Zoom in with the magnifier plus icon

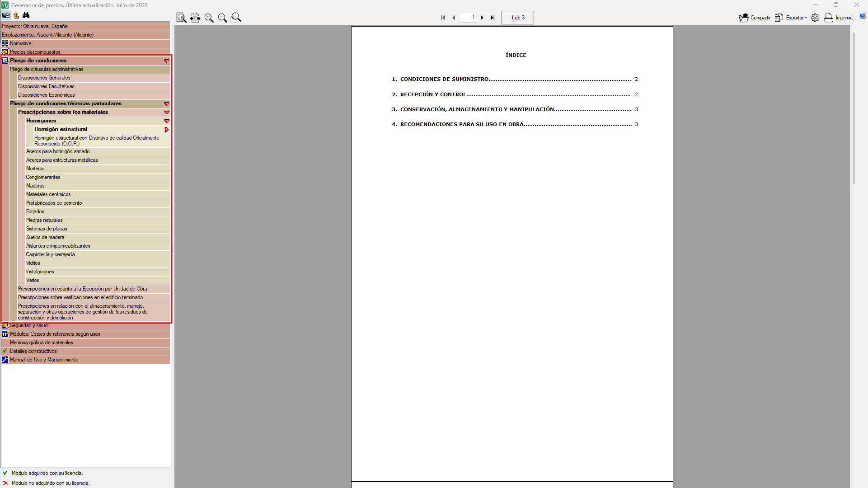(209, 18)
